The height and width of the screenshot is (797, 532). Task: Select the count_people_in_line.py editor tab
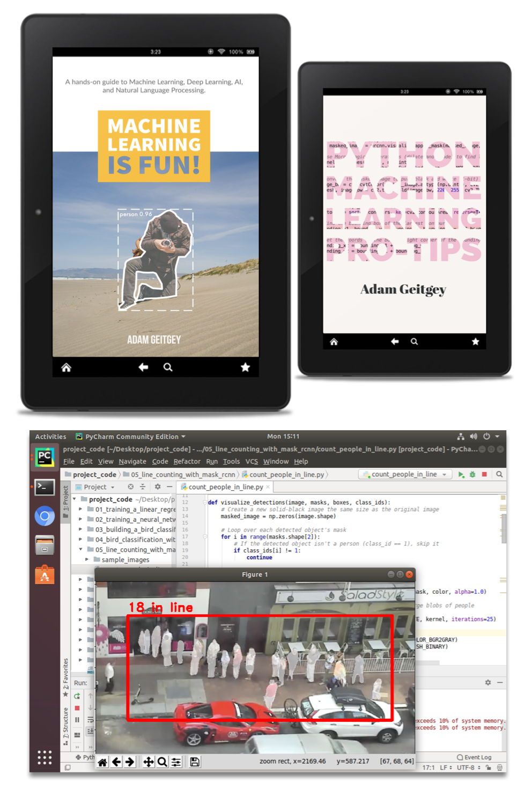tap(225, 487)
